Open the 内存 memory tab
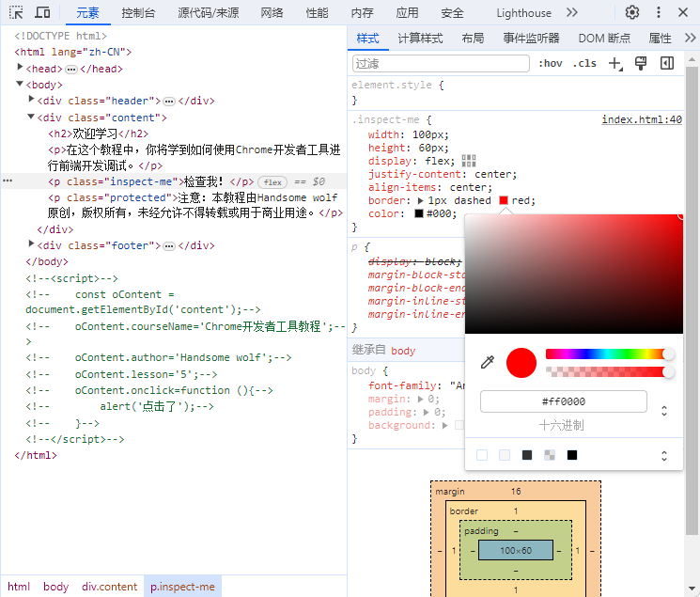700x597 pixels. coord(362,13)
